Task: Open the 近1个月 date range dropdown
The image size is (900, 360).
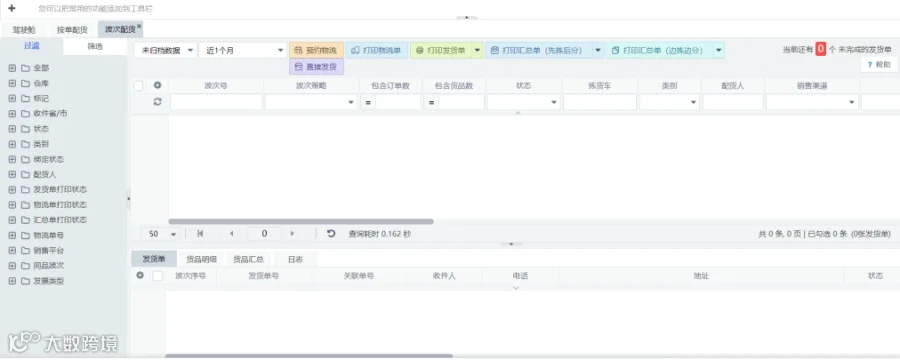Action: point(242,51)
